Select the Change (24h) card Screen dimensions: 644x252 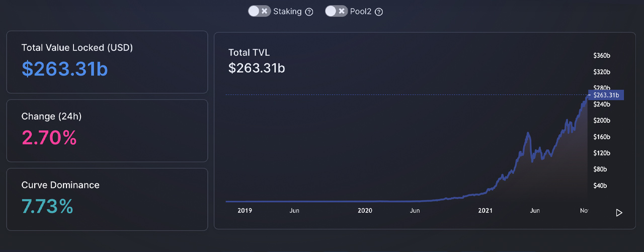click(107, 131)
